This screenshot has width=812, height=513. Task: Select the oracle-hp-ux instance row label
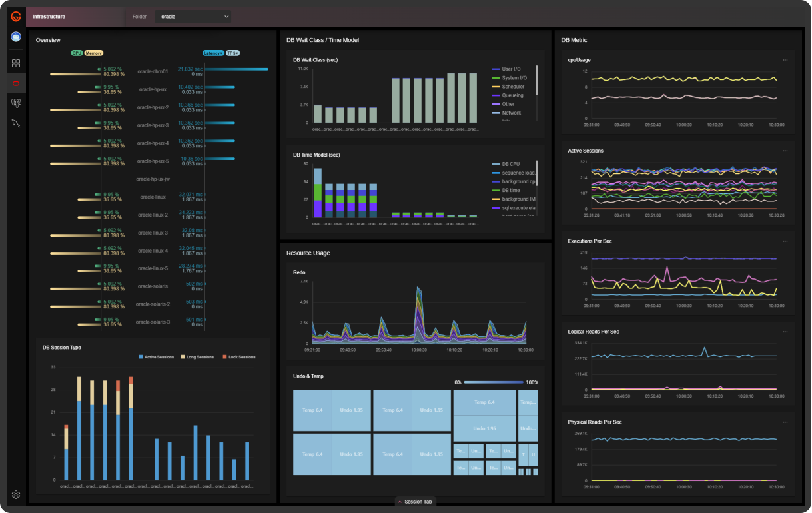[153, 89]
